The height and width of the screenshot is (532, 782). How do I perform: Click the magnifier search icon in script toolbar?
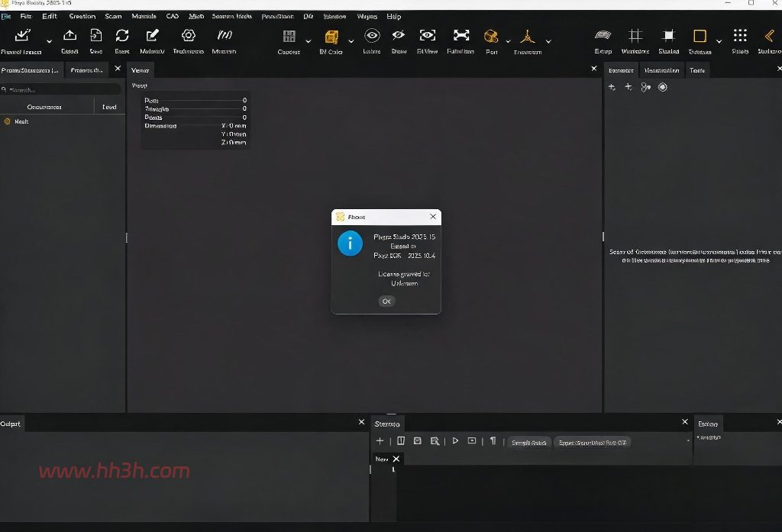[x=435, y=441]
